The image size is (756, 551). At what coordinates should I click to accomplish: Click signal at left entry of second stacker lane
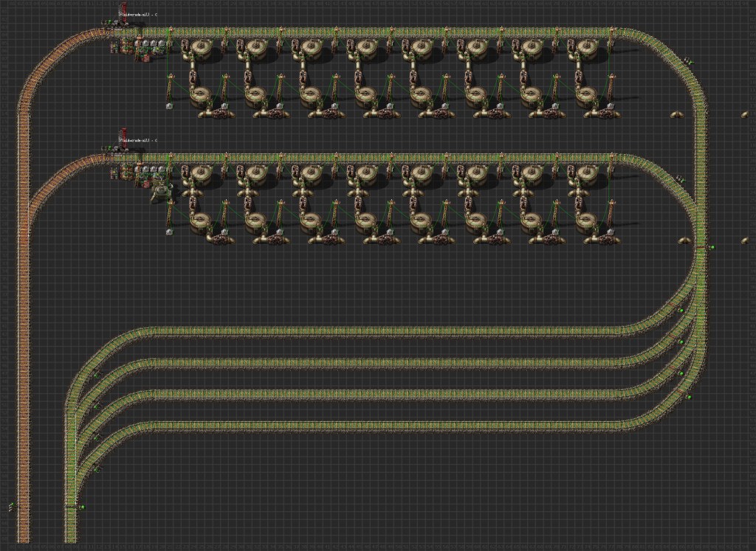coord(97,406)
